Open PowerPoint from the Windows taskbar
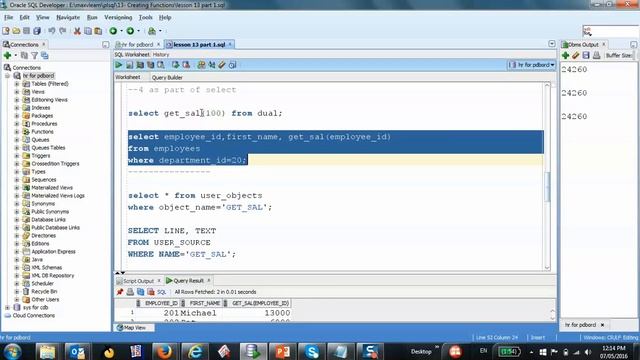 coord(282,351)
